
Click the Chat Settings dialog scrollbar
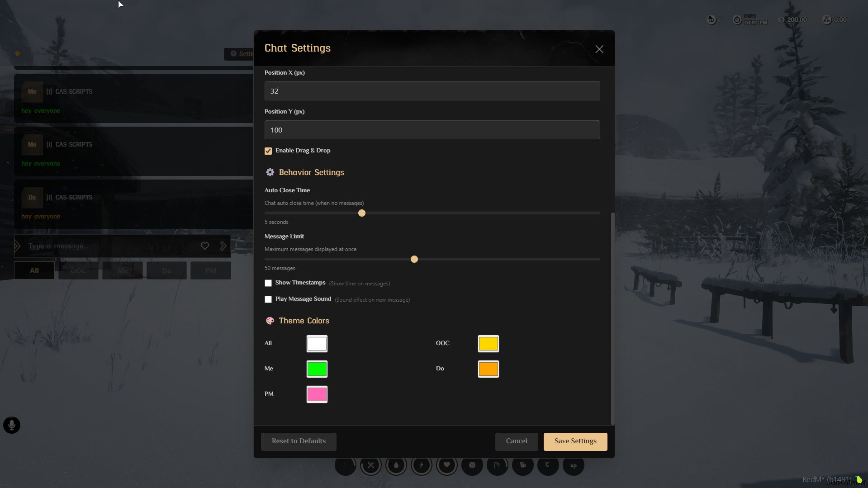click(613, 318)
